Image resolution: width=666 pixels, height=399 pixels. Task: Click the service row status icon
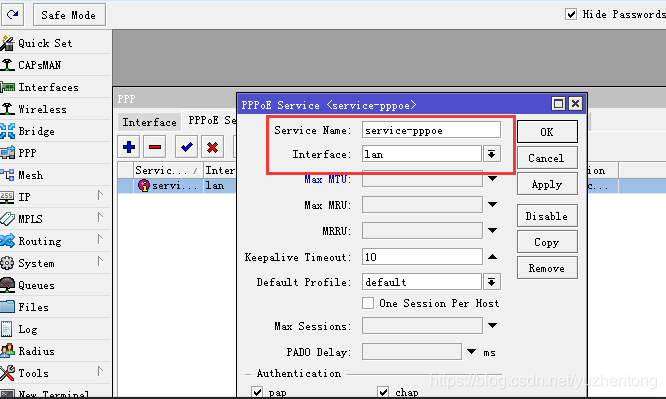(x=144, y=186)
